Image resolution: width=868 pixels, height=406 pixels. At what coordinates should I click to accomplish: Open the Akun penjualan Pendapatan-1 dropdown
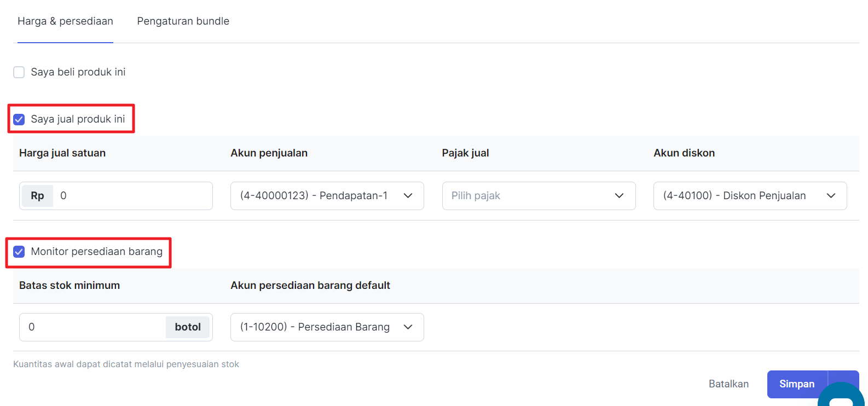[327, 196]
